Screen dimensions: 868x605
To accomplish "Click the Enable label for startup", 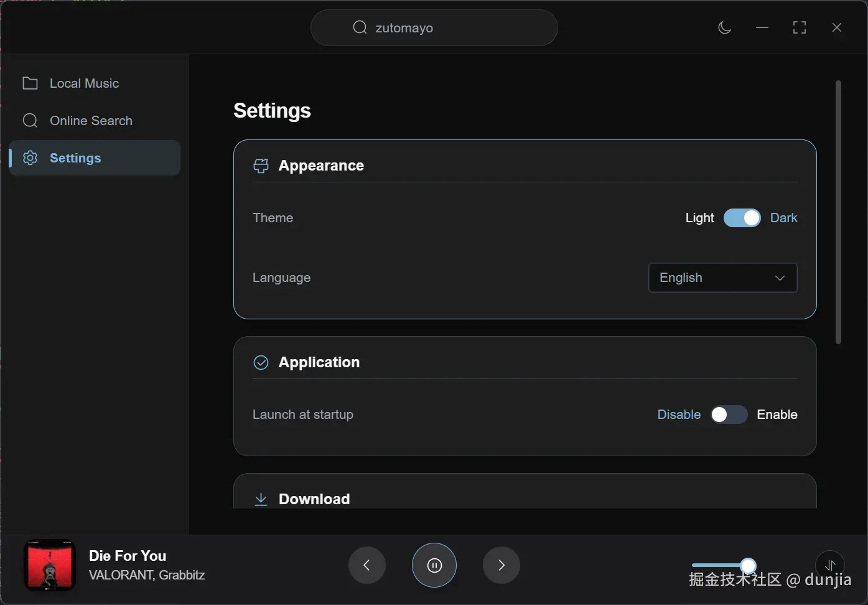I will click(x=777, y=415).
